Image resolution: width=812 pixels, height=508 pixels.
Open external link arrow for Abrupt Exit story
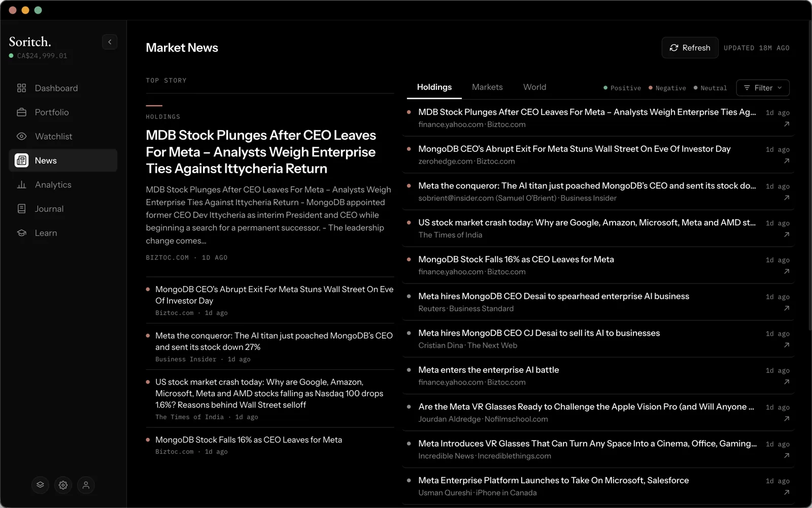(x=787, y=161)
